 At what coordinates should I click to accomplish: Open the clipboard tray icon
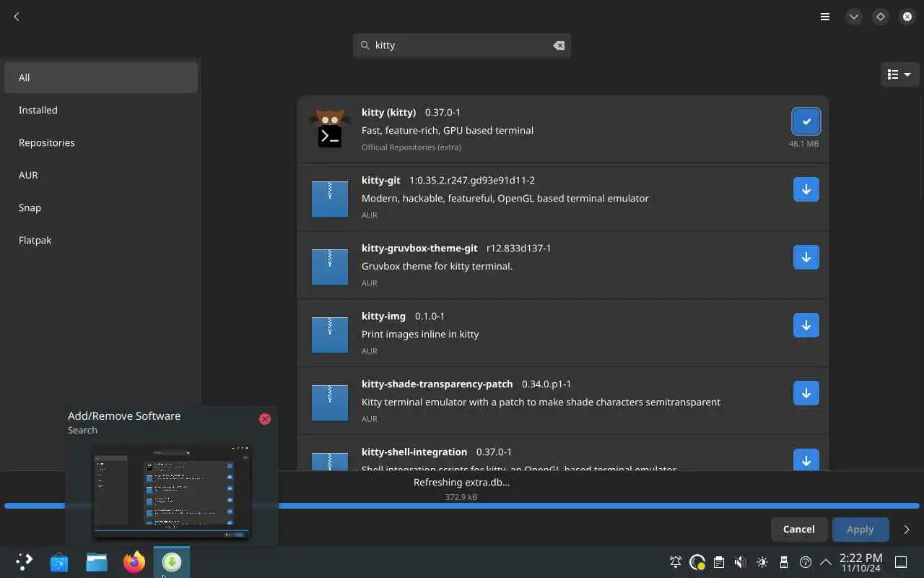click(719, 561)
